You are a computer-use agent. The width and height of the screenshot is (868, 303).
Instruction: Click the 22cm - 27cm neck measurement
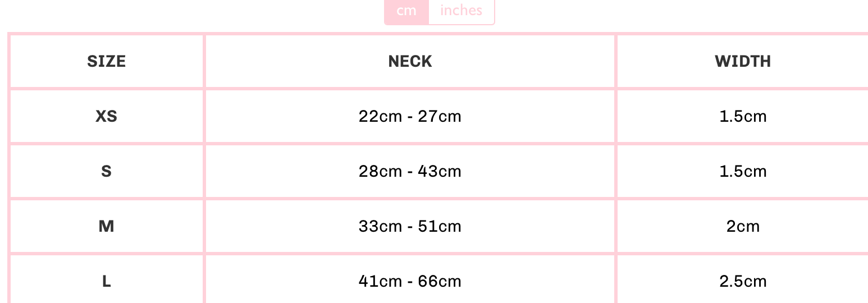[x=410, y=116]
